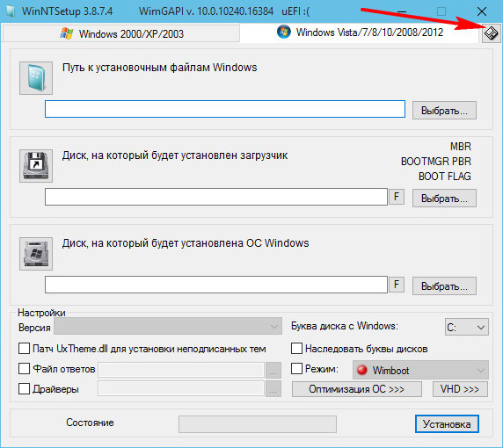The height and width of the screenshot is (448, 503).
Task: Open the Wimboot mode dropdown
Action: 420,370
